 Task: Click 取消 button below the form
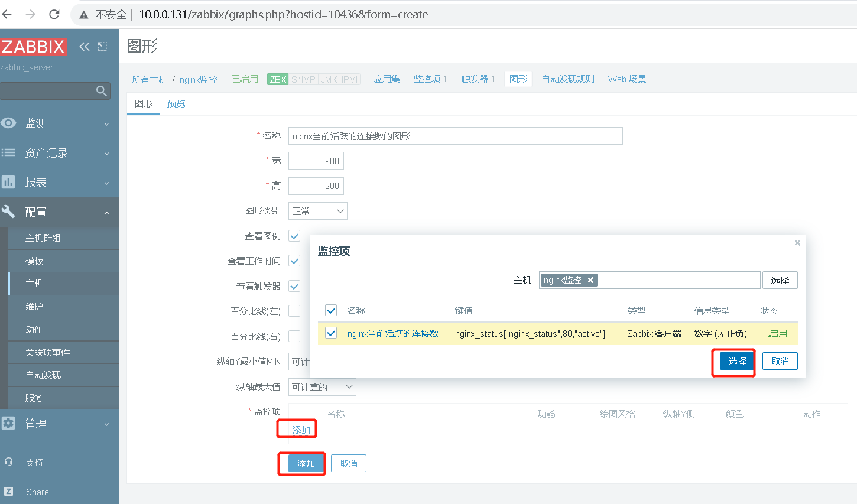(349, 463)
